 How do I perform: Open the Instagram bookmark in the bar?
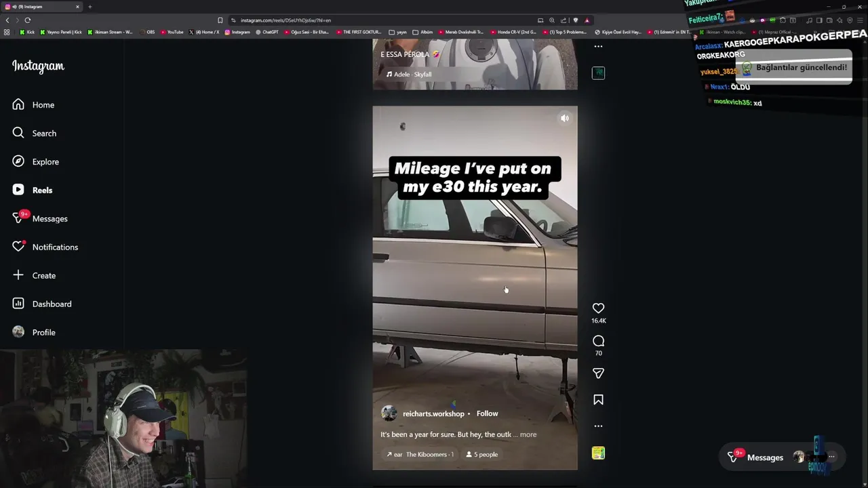click(x=237, y=32)
